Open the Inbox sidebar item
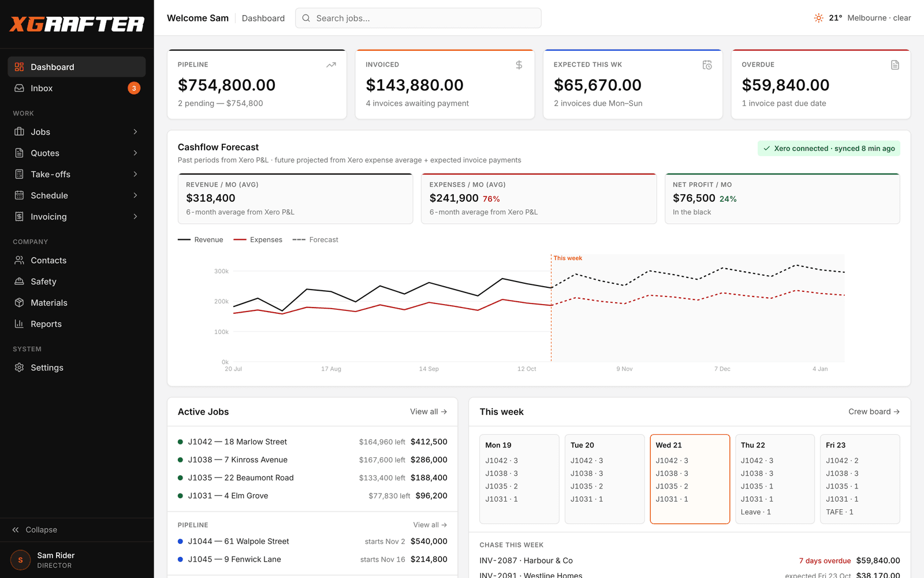 (77, 88)
